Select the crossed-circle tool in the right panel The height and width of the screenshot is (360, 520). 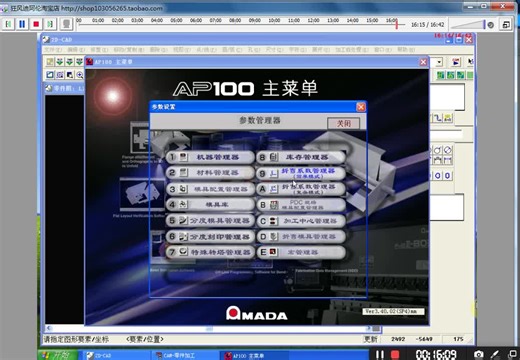click(x=448, y=150)
